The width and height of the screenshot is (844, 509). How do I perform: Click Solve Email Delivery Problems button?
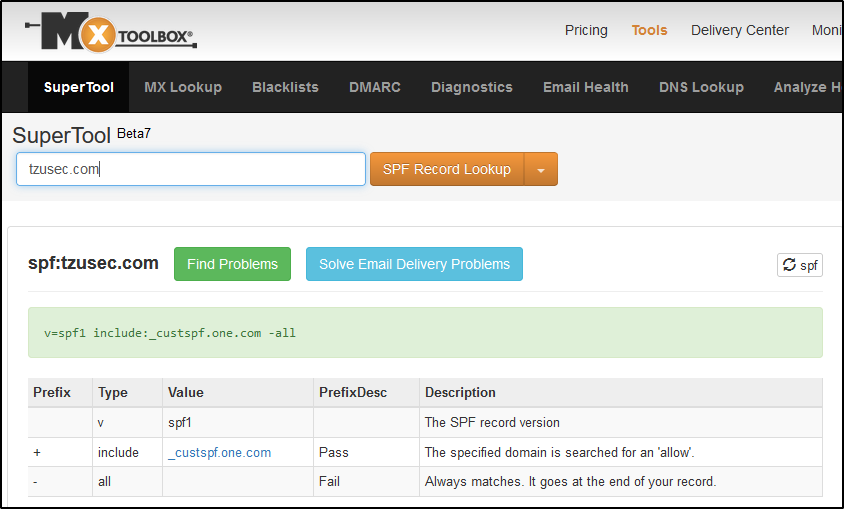coord(414,264)
